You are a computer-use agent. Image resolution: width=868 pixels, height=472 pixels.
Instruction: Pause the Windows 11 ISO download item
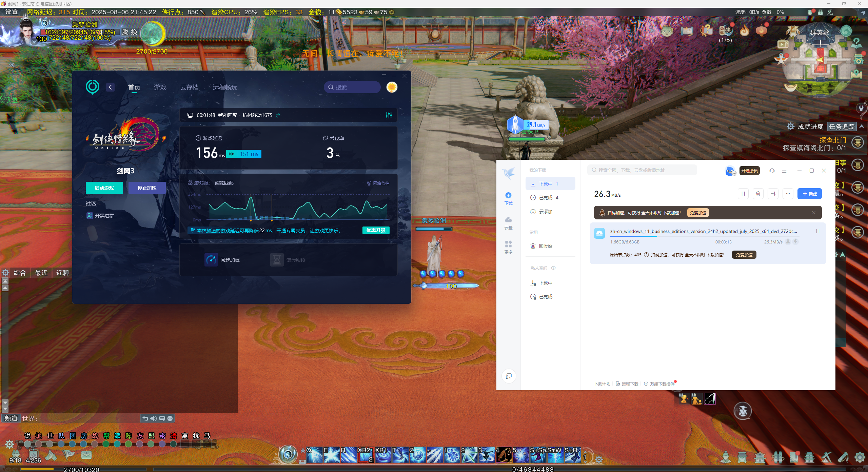tap(817, 231)
